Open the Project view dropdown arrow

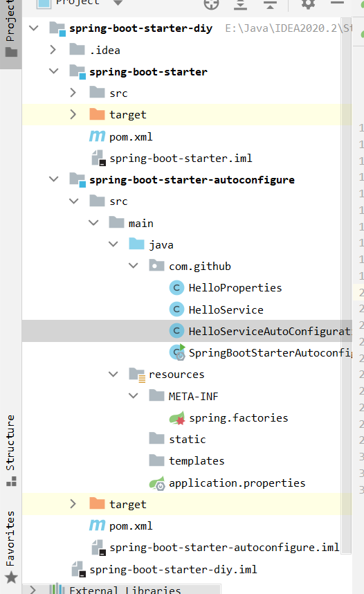click(118, 3)
